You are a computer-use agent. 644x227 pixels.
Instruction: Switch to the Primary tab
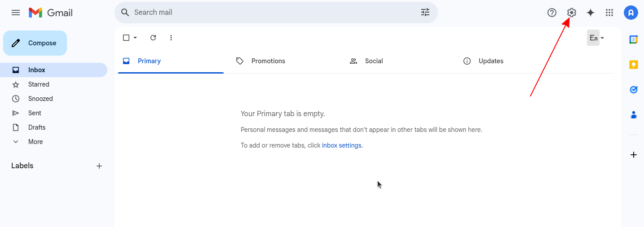[x=171, y=61]
